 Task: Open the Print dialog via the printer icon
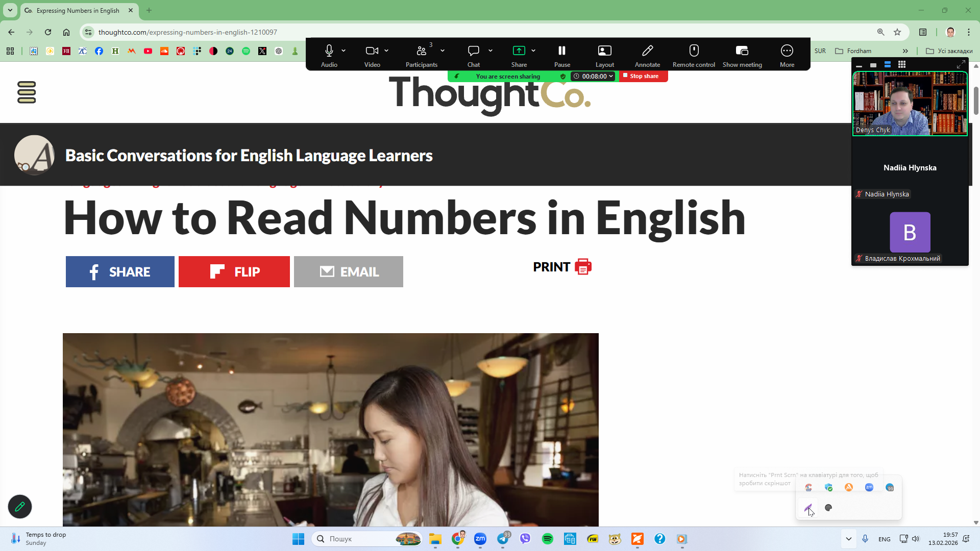(x=582, y=266)
